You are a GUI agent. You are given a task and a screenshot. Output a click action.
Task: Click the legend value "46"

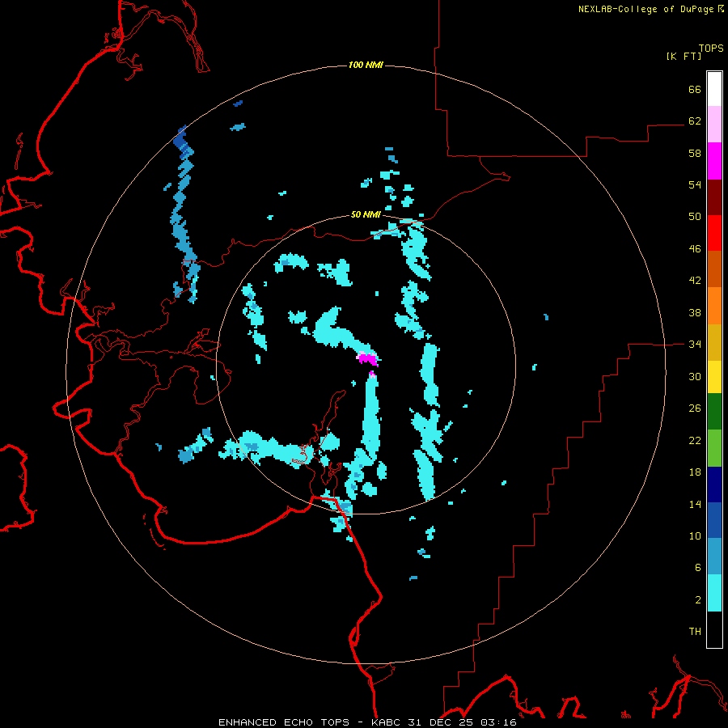click(x=695, y=248)
